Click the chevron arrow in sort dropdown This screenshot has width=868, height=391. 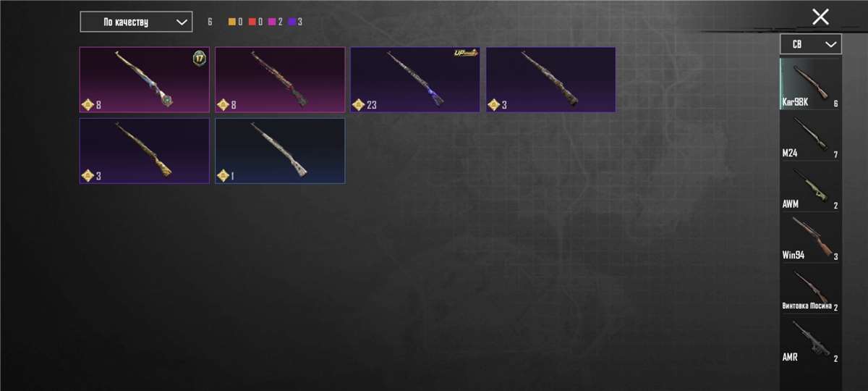(x=182, y=22)
